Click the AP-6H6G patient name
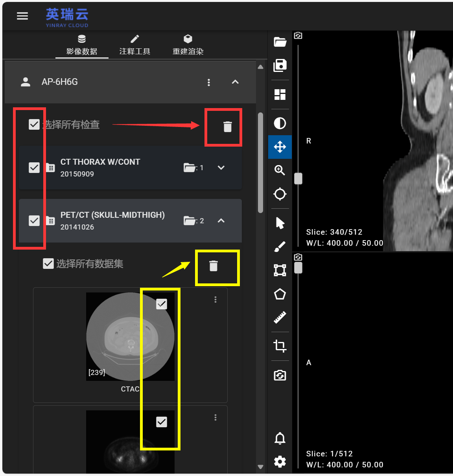Image resolution: width=453 pixels, height=476 pixels. tap(60, 82)
